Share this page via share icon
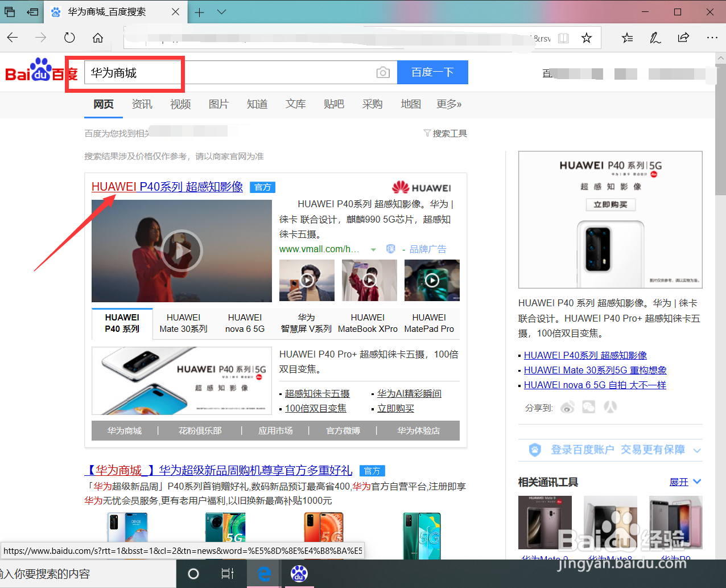The height and width of the screenshot is (588, 726). tap(683, 38)
